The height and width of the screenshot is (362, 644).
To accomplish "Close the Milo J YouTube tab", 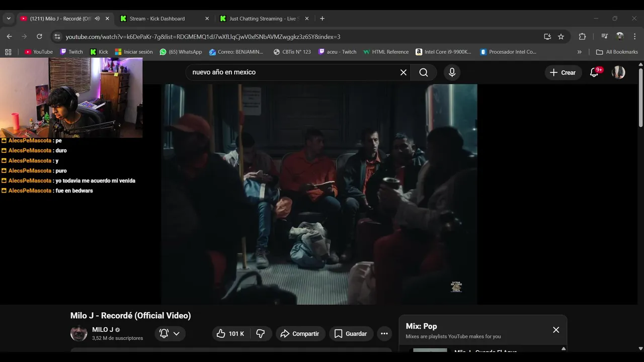I will click(x=107, y=19).
